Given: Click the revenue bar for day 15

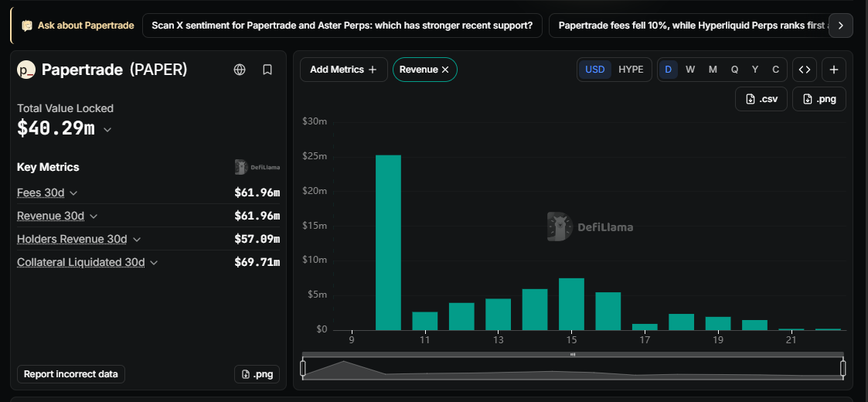Looking at the screenshot, I should (x=572, y=304).
